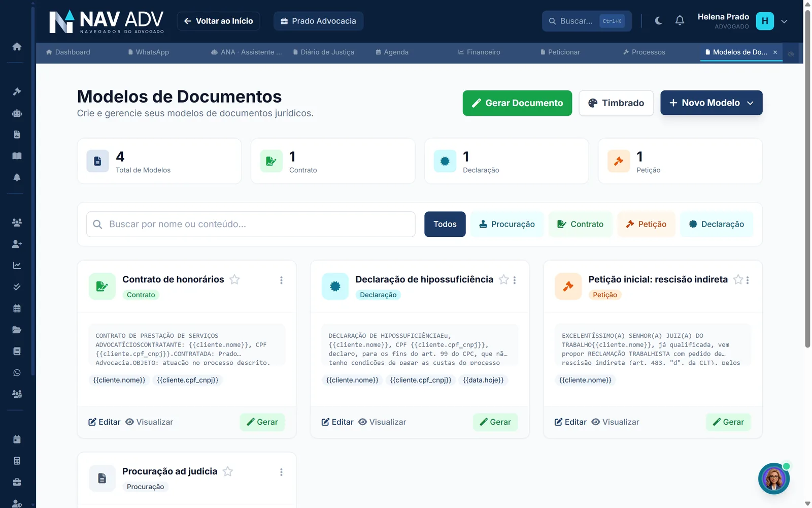
Task: Open the floating assistant avatar chat
Action: 774,479
